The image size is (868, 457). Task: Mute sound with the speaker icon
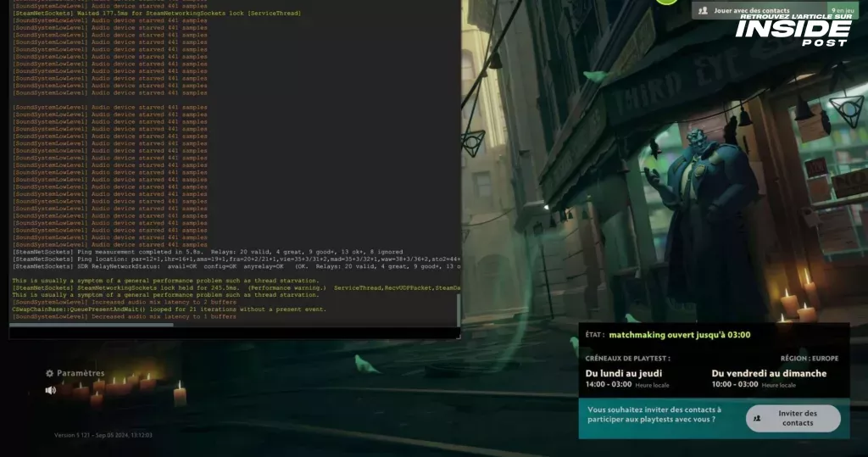coord(50,390)
